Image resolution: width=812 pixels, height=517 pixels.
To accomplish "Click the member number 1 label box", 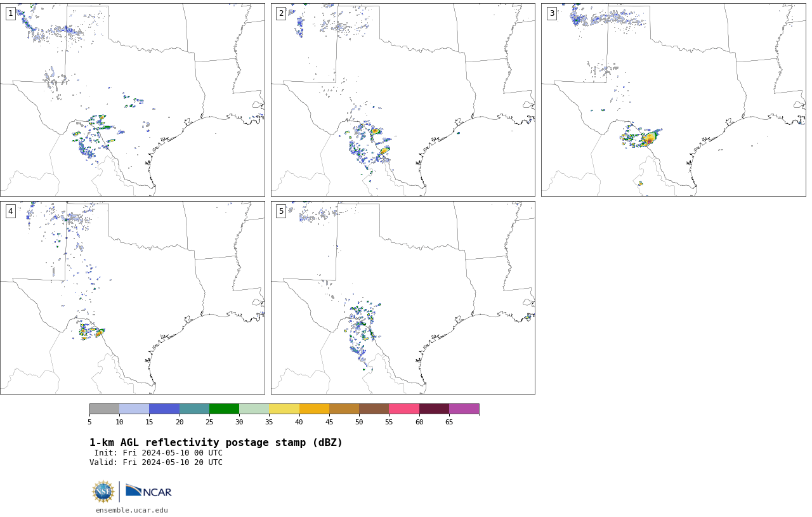I will click(x=11, y=13).
